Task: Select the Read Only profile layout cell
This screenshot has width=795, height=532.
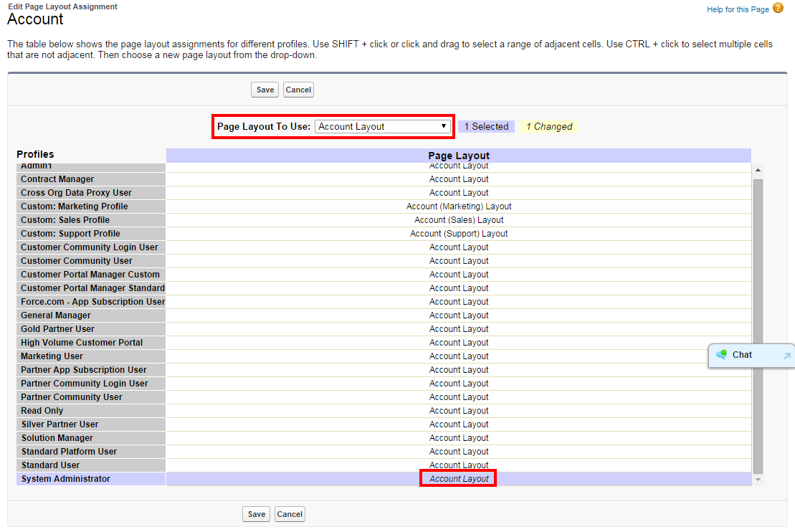Action: coord(459,411)
